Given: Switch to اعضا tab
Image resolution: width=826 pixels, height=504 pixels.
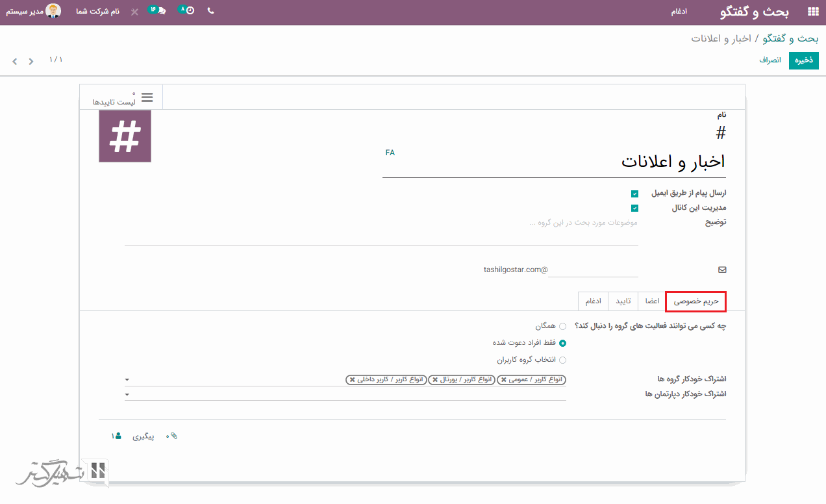Looking at the screenshot, I should (652, 301).
